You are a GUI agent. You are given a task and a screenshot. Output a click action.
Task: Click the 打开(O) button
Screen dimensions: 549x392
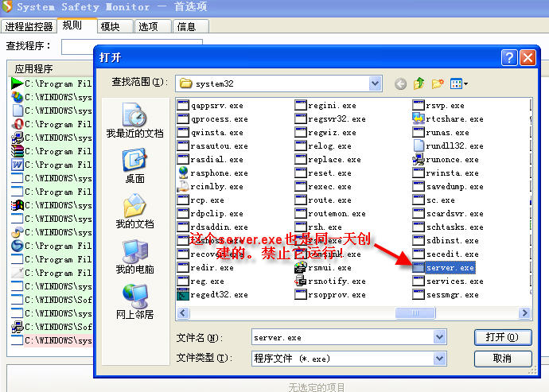(x=503, y=337)
